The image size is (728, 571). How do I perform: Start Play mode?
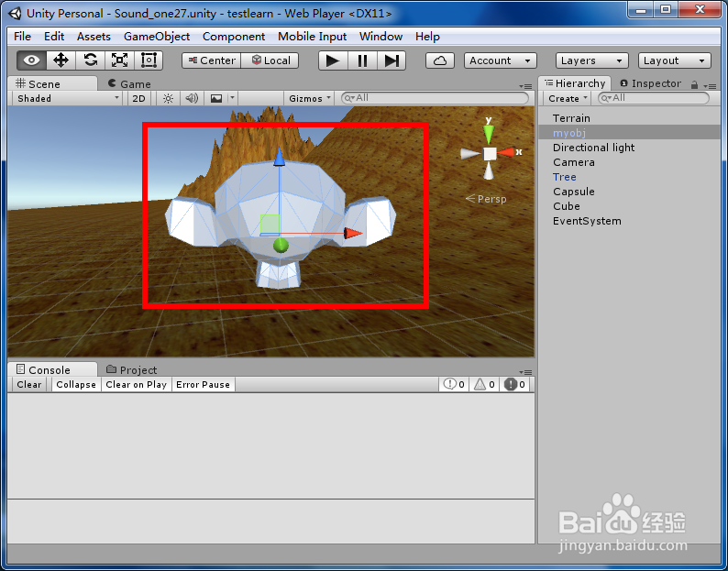click(x=333, y=60)
